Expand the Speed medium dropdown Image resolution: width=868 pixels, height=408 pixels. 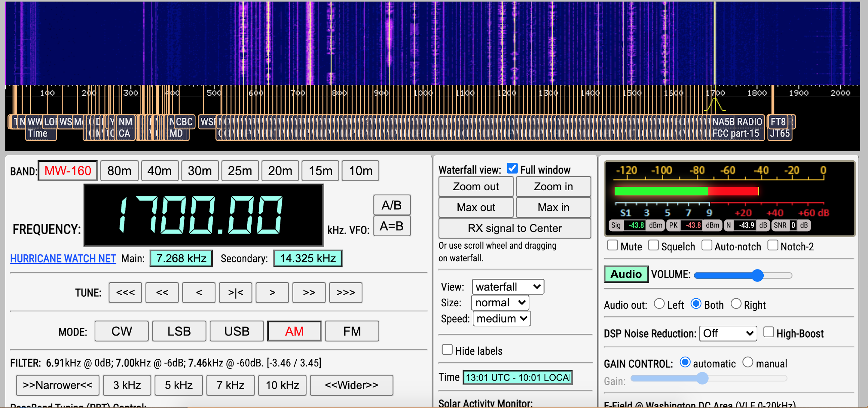pos(501,318)
